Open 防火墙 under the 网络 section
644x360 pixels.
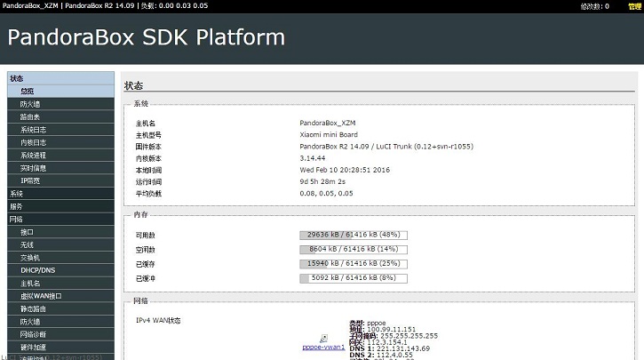click(60, 322)
